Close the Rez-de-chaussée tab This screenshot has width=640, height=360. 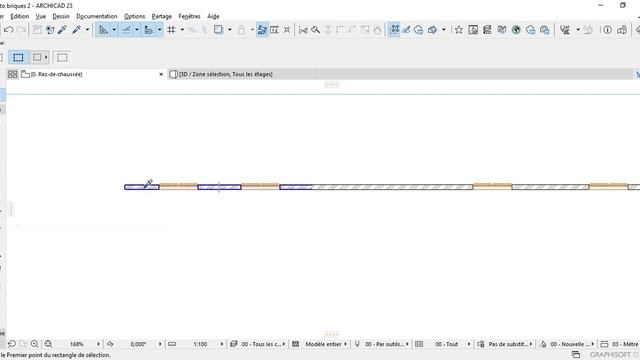pyautogui.click(x=161, y=74)
